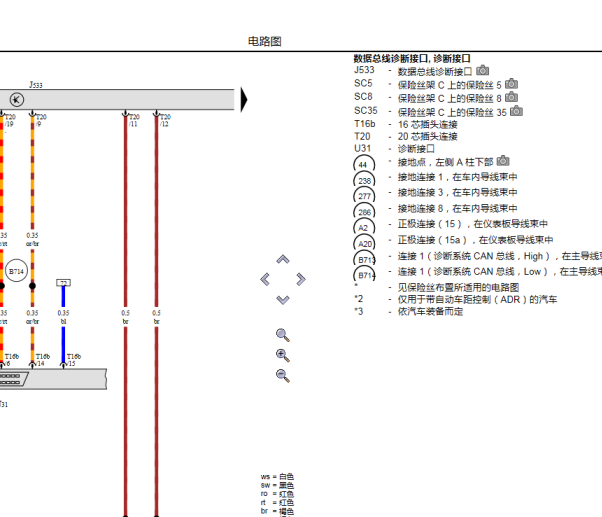Viewport: 602px width, 517px height.
Task: Click the *3 note 依汽车装备而定
Action: click(430, 311)
